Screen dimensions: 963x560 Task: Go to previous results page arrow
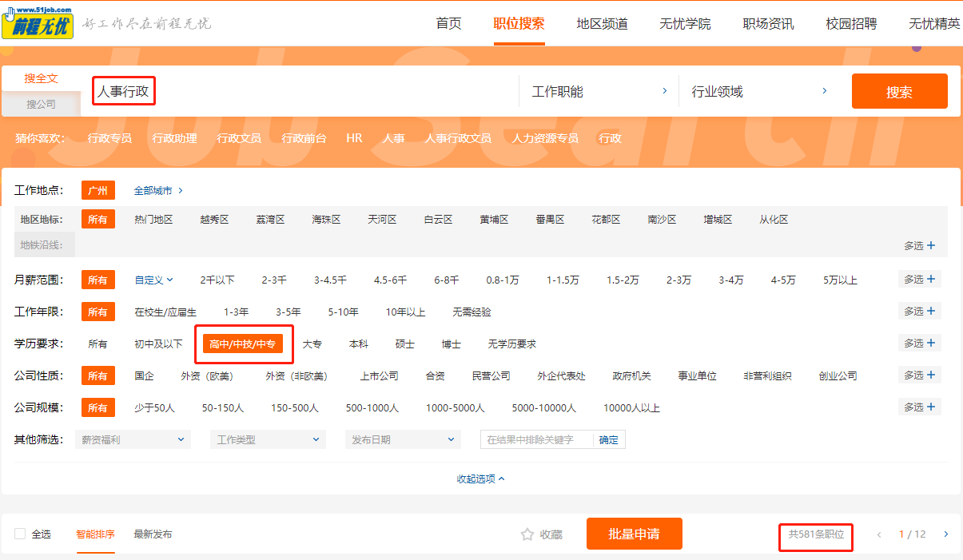(x=880, y=534)
